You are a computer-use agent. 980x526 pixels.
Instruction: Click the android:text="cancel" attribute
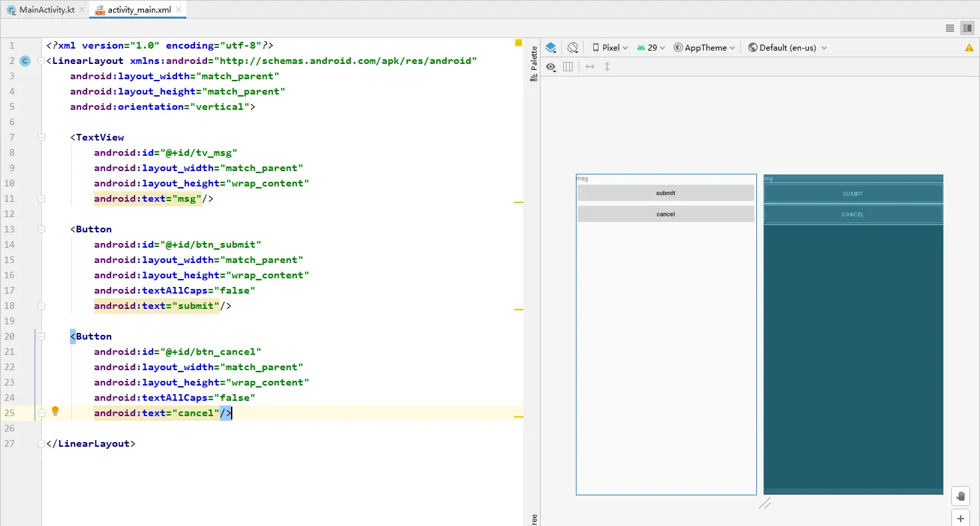156,413
